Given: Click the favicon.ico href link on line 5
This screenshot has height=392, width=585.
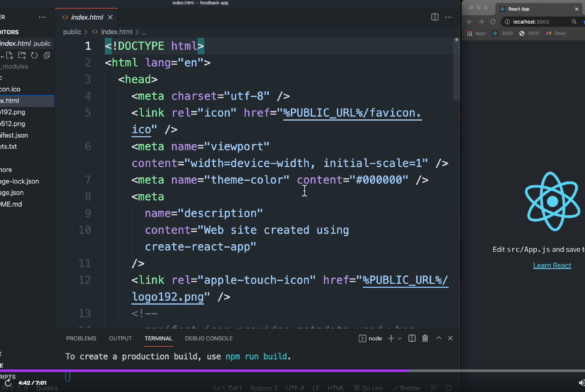Looking at the screenshot, I should (x=352, y=113).
